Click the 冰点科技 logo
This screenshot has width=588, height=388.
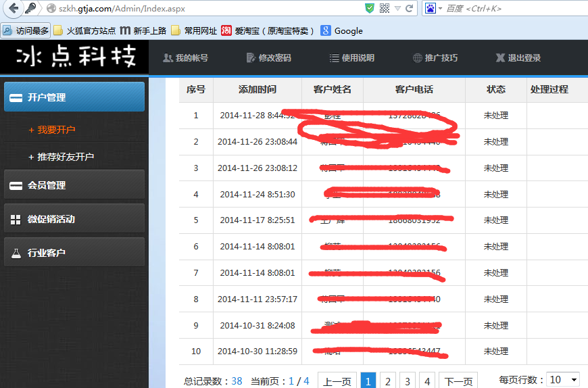coord(76,57)
